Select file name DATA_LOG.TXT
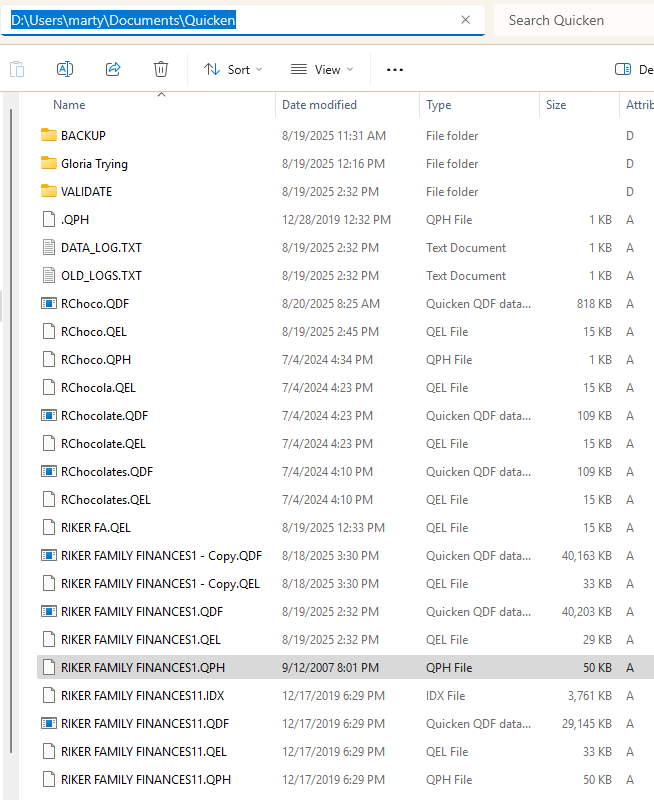 point(102,248)
